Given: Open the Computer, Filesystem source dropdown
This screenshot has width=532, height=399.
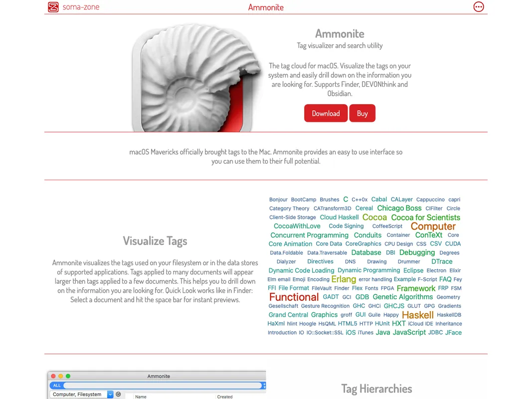Looking at the screenshot, I should 81,394.
